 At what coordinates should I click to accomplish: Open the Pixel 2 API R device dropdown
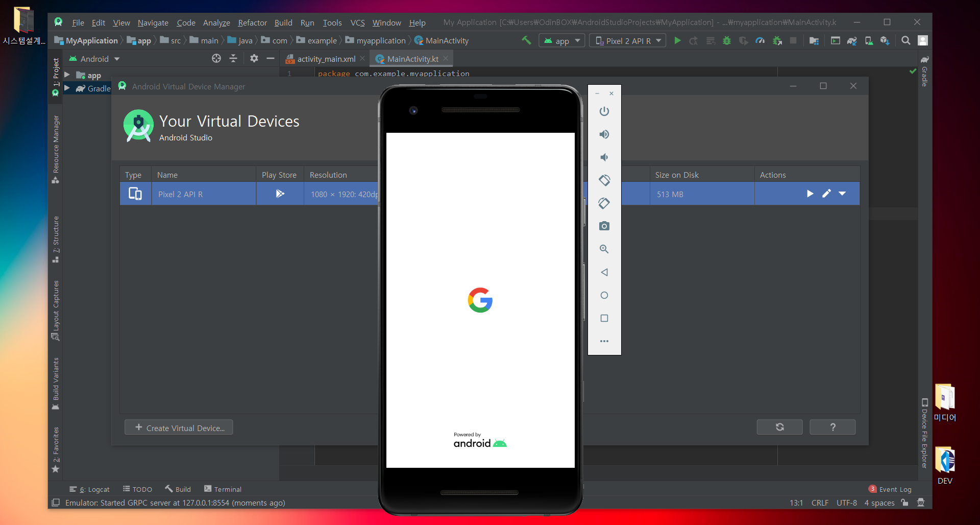tap(628, 40)
